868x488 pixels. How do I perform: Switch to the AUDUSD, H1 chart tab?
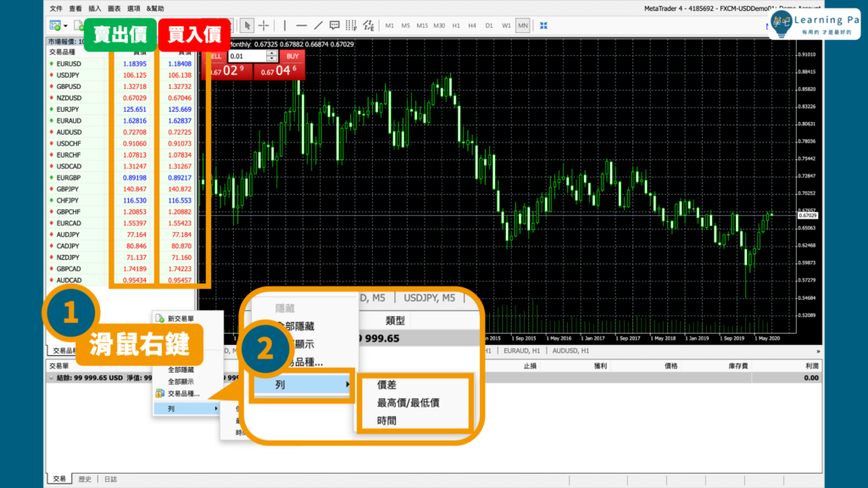[x=570, y=351]
